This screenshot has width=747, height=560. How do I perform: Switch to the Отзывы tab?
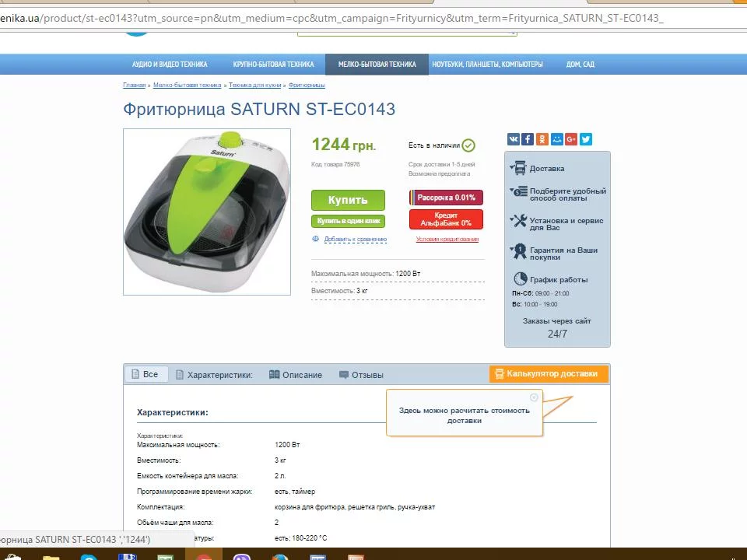pyautogui.click(x=361, y=375)
